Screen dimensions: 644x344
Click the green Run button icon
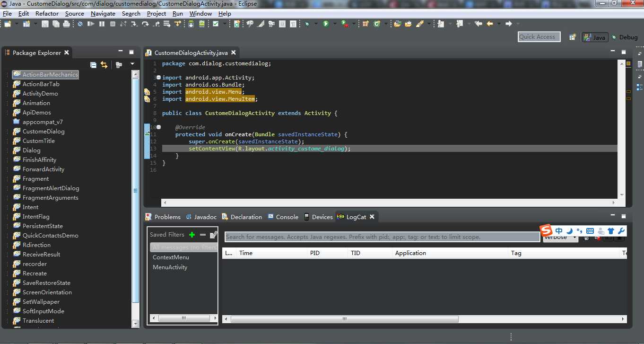tap(326, 24)
